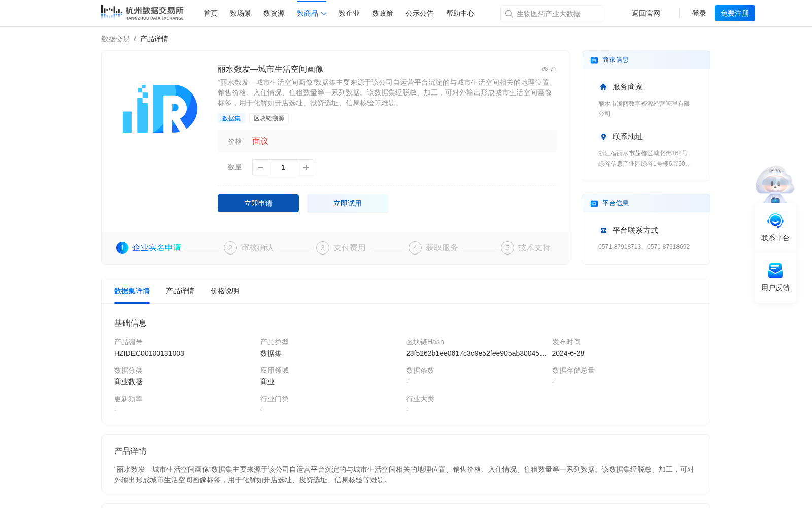Click step 2 审核确认
The image size is (812, 508).
point(249,248)
